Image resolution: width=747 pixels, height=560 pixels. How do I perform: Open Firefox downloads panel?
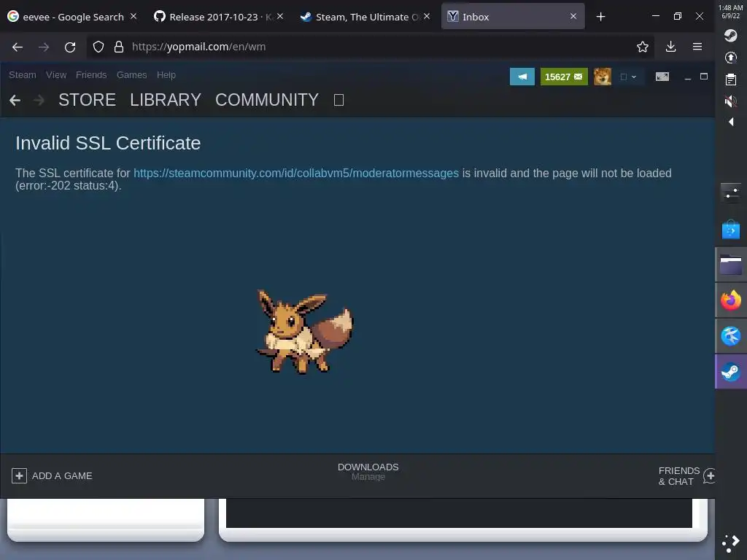670,47
